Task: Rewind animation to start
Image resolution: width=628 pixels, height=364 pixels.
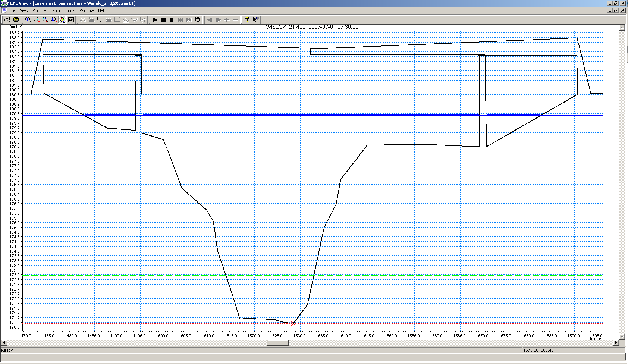Action: click(x=180, y=19)
